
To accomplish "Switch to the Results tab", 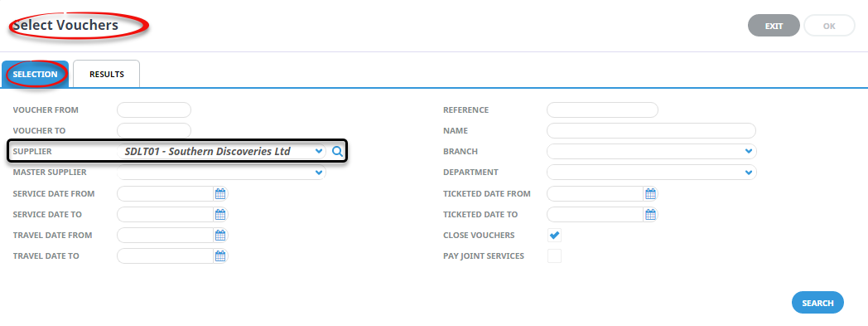I will point(107,75).
